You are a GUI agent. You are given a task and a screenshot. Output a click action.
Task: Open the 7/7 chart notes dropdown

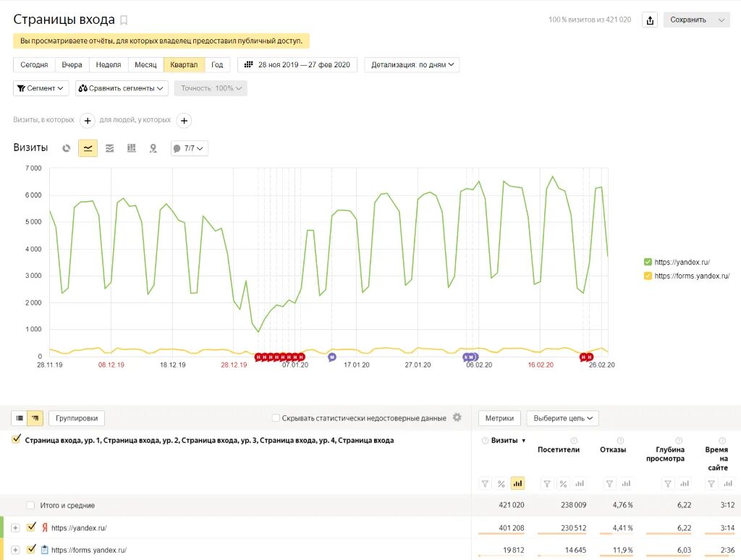pyautogui.click(x=189, y=148)
